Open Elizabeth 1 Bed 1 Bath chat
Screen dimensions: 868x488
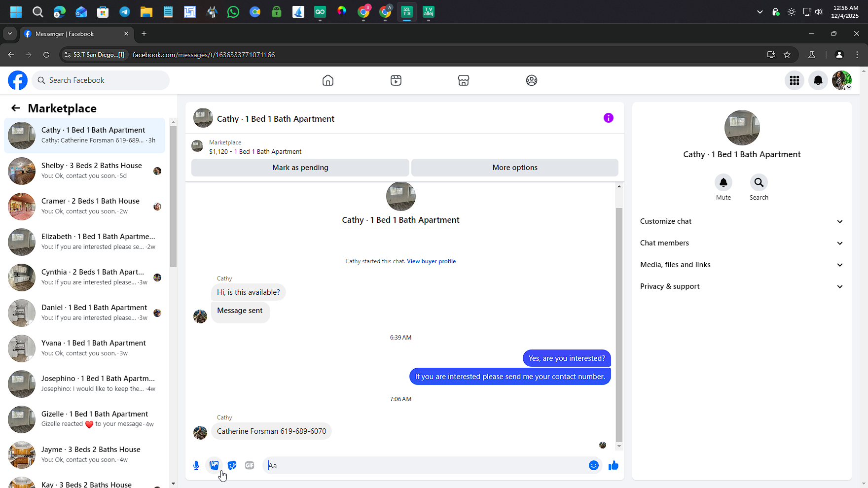pyautogui.click(x=85, y=242)
